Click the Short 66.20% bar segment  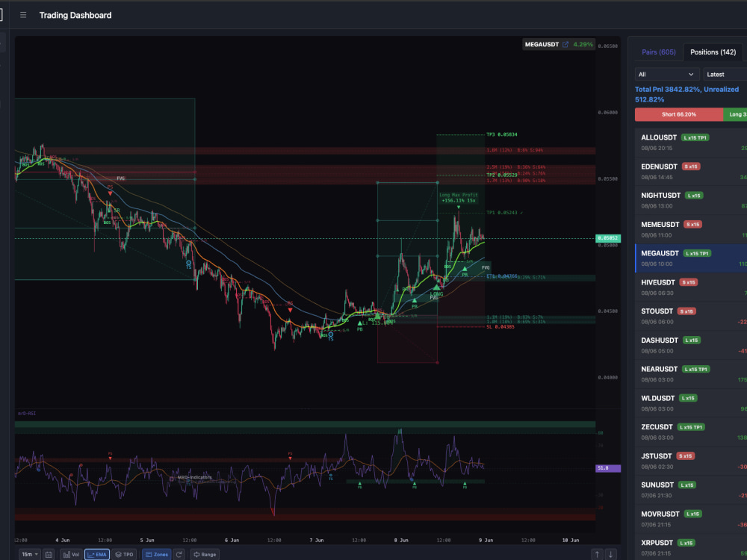(679, 114)
